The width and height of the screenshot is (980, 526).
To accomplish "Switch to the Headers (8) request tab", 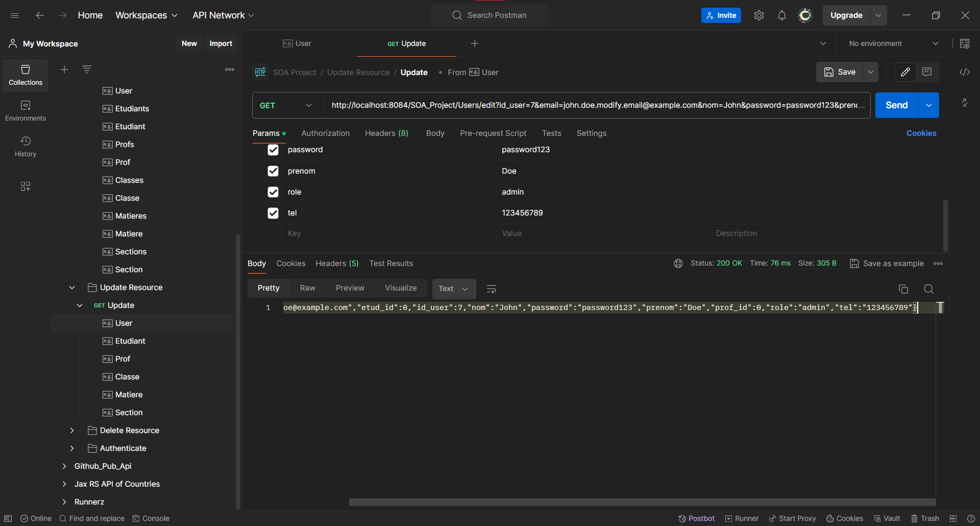I will point(386,133).
